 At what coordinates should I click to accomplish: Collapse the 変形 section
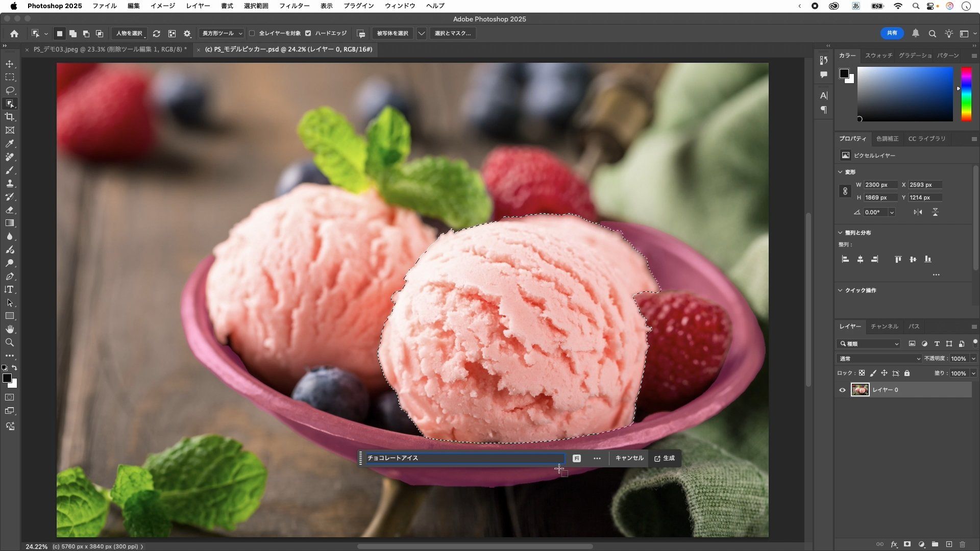click(841, 172)
